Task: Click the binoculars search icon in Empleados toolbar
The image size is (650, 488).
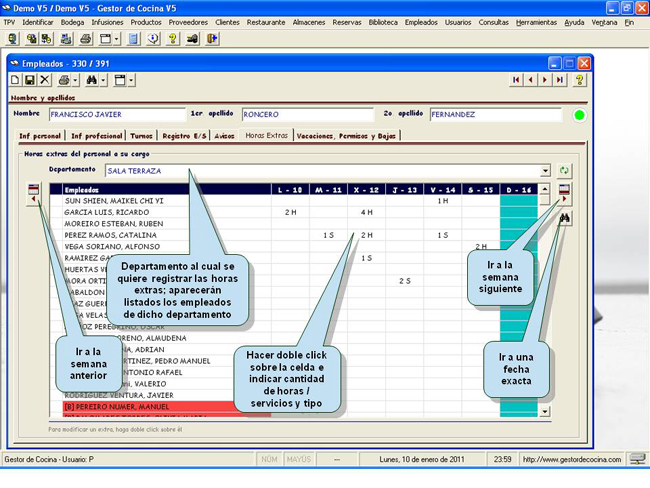Action: (x=91, y=80)
